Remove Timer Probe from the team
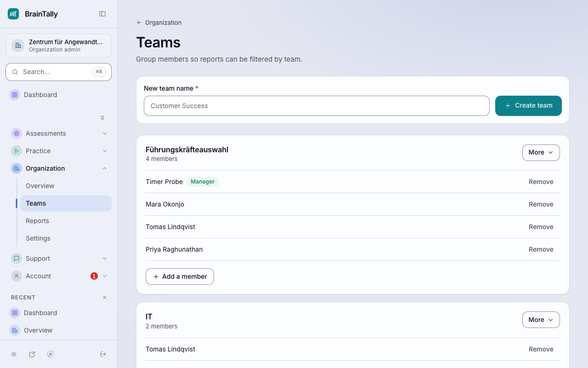588x368 pixels. (x=541, y=182)
